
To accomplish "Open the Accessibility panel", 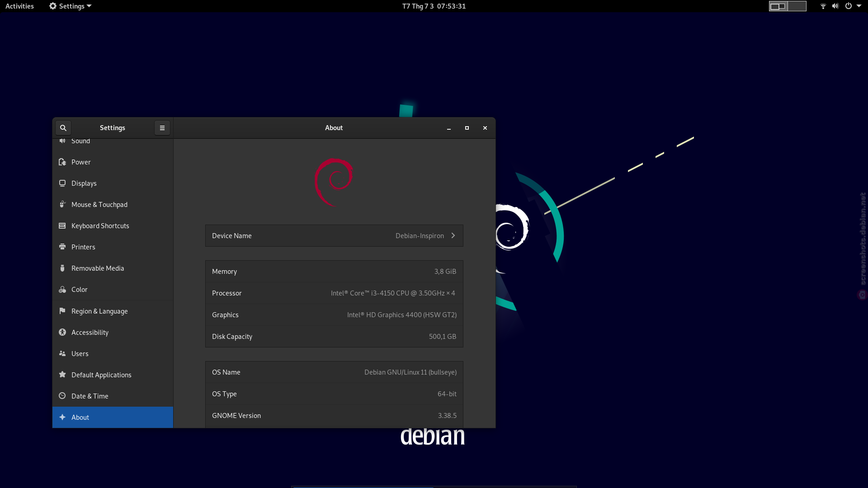I will point(113,332).
